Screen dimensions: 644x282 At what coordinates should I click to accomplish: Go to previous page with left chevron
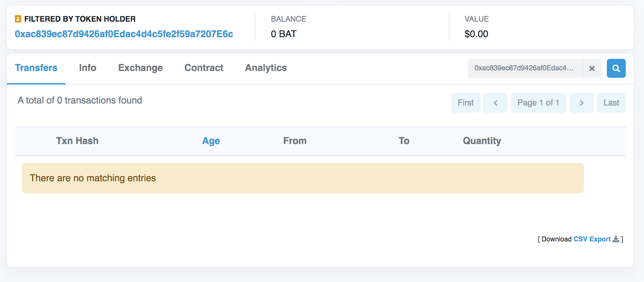pyautogui.click(x=495, y=103)
